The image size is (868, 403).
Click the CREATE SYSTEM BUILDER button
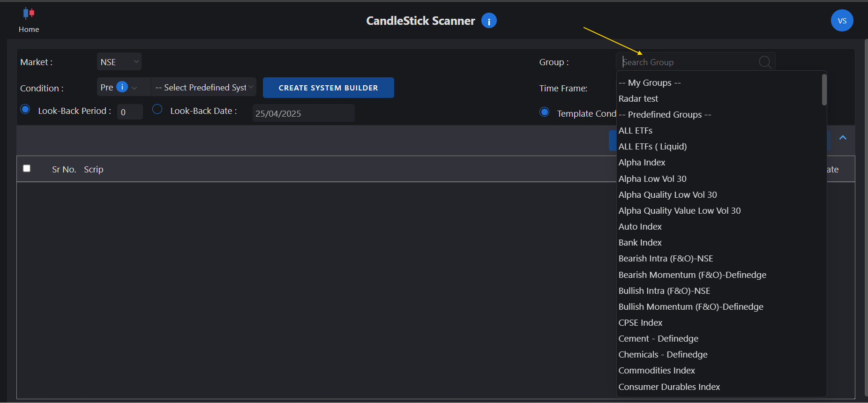328,88
